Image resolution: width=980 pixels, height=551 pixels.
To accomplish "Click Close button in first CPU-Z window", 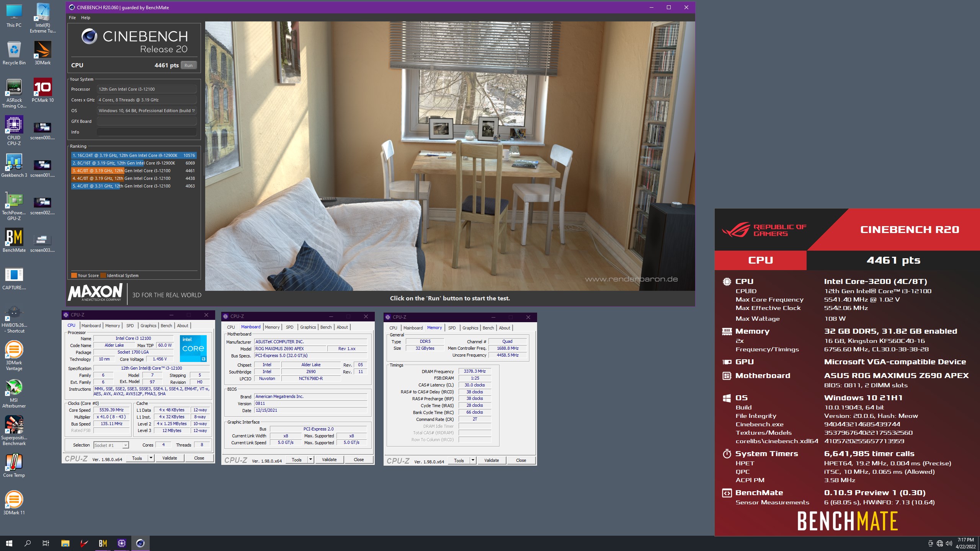I will [199, 458].
